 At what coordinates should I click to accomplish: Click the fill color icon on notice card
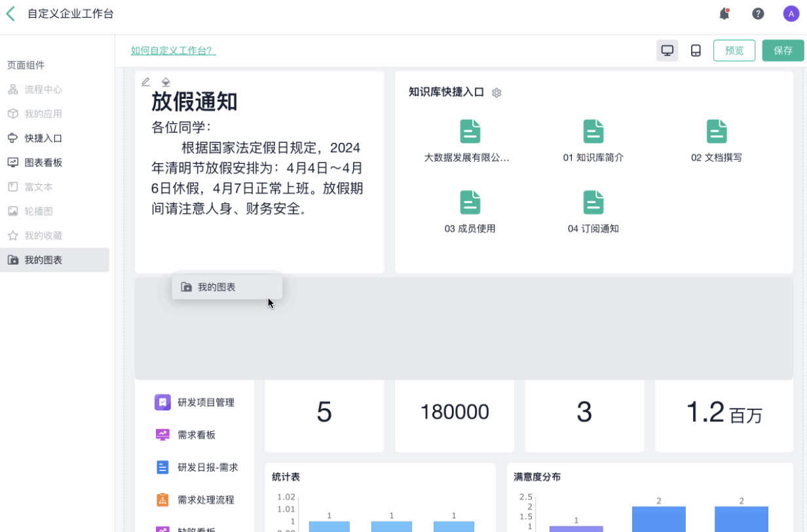tap(166, 82)
